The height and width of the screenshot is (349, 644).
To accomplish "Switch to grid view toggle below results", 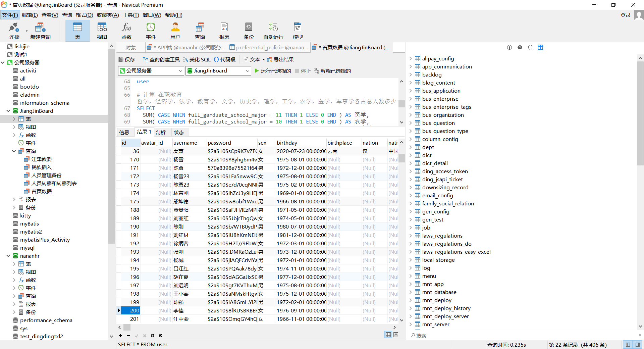I will click(388, 335).
